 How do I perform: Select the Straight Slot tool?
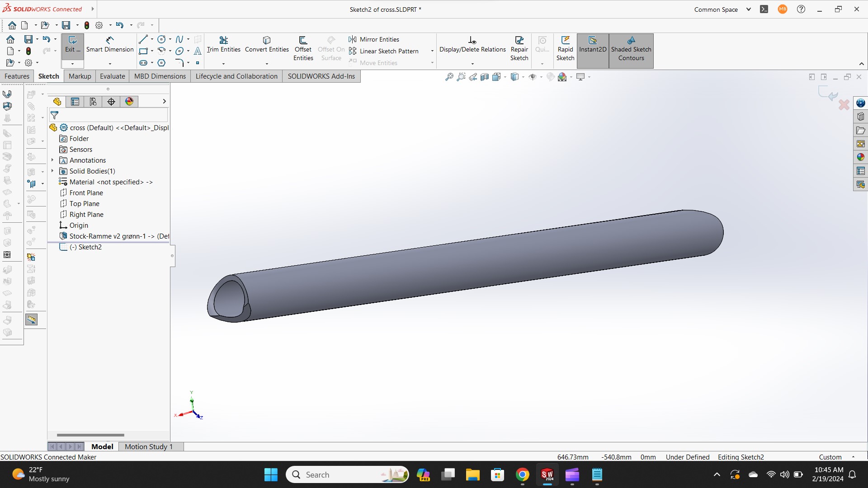(x=143, y=63)
